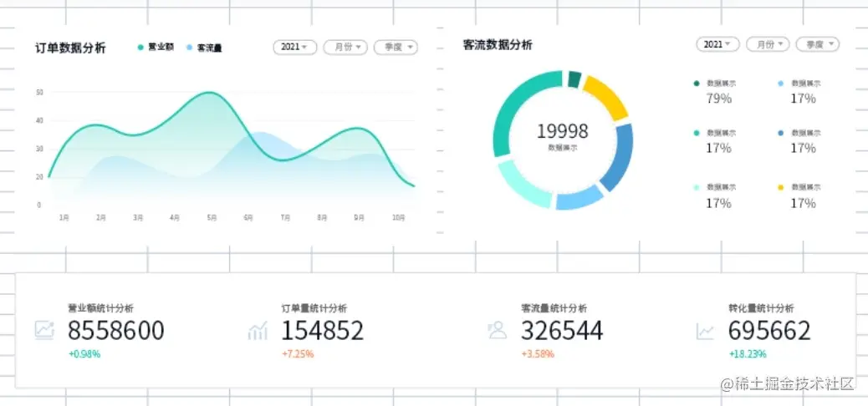Click the +18.23% change indicator
Viewport: 868px width, 406px height.
coord(748,354)
